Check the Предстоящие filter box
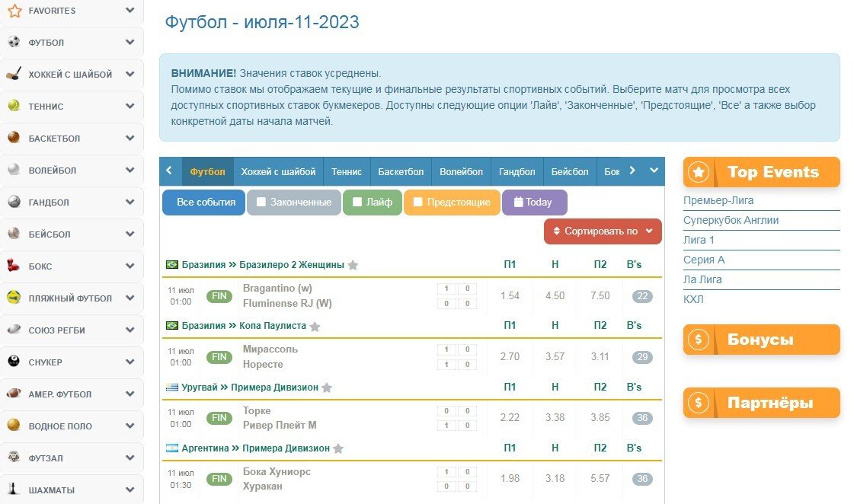Viewport: 854px width, 504px height. [x=417, y=203]
